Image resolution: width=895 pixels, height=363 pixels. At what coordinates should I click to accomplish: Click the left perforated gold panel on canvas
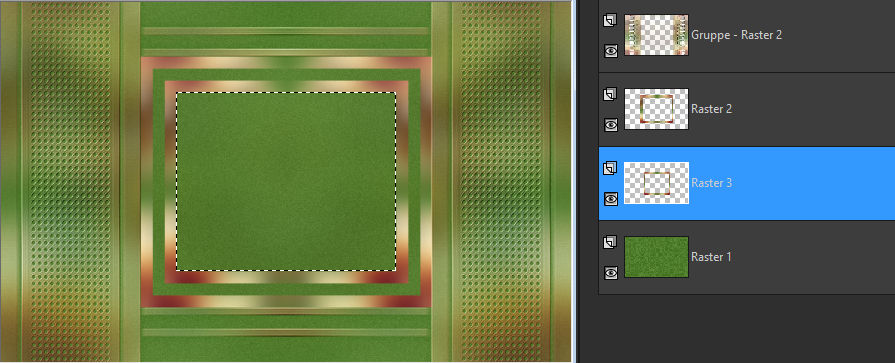tap(71, 182)
